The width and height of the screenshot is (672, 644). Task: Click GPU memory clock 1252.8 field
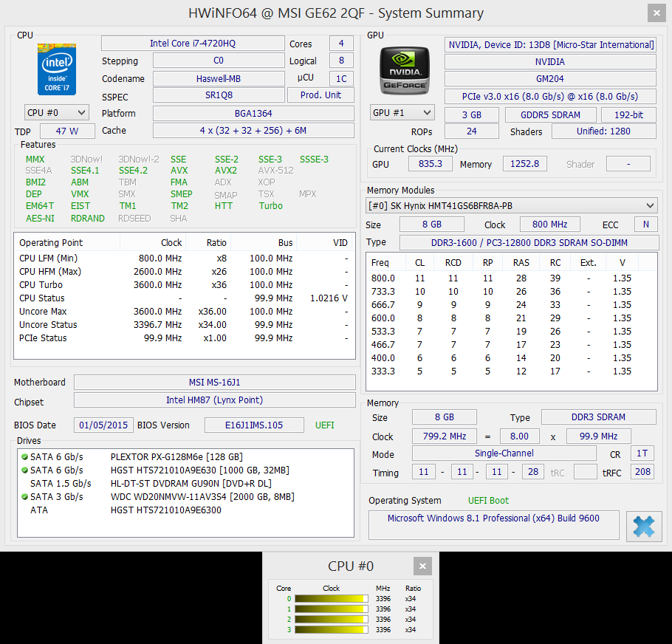point(524,164)
